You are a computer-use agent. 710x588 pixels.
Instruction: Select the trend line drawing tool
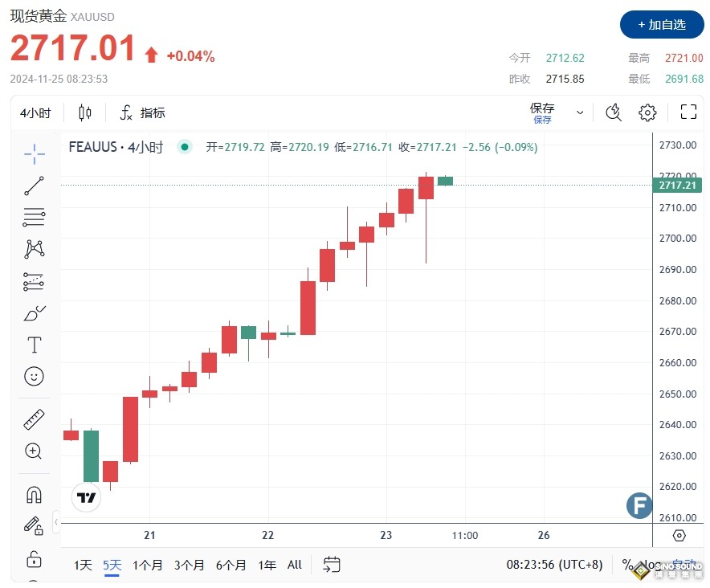pyautogui.click(x=34, y=186)
